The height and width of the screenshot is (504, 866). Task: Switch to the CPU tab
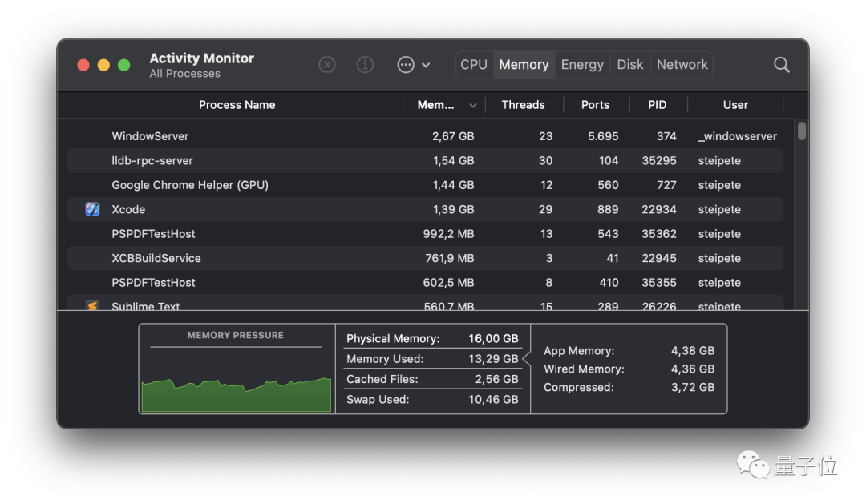(474, 65)
